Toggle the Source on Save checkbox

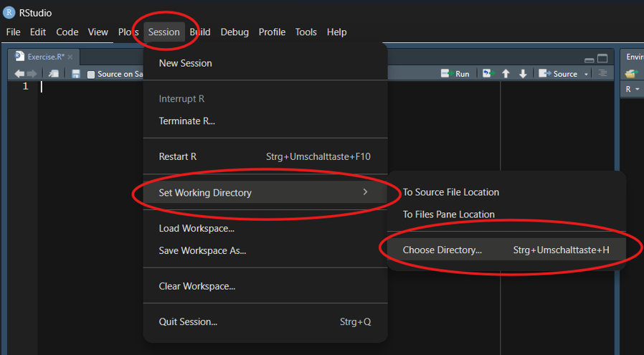click(91, 75)
